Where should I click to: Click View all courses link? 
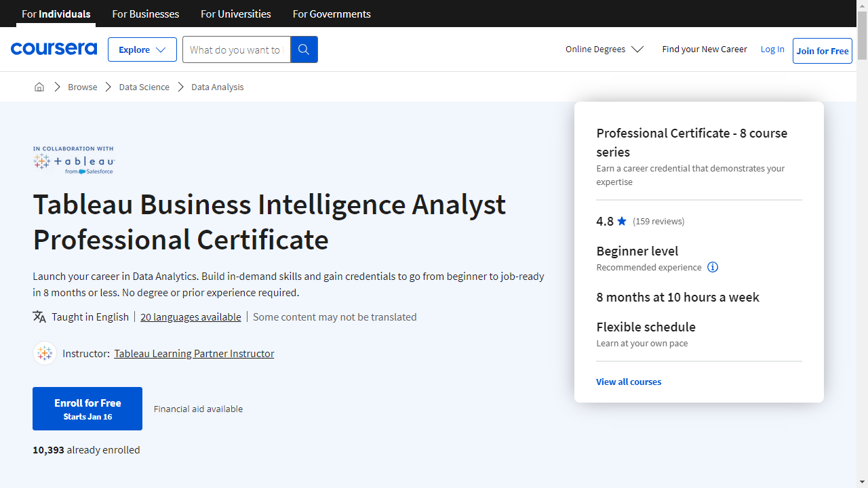click(629, 382)
